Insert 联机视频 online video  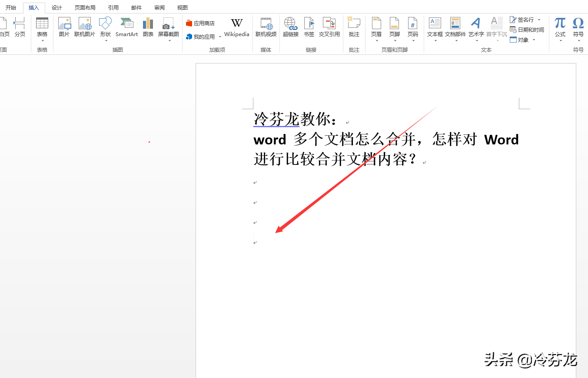266,27
